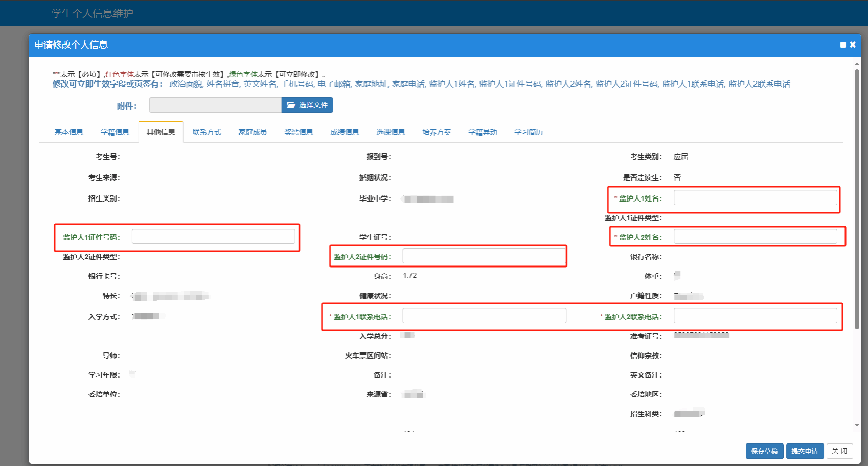Close dialog with the X icon
Screen dimensions: 868x466
(853, 45)
